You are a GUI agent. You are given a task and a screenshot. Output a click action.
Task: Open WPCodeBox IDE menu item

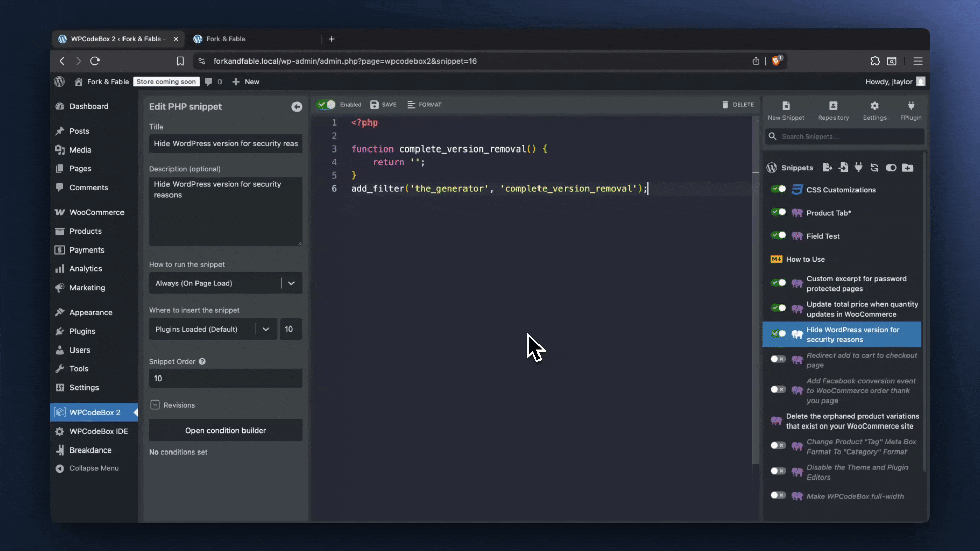click(94, 431)
